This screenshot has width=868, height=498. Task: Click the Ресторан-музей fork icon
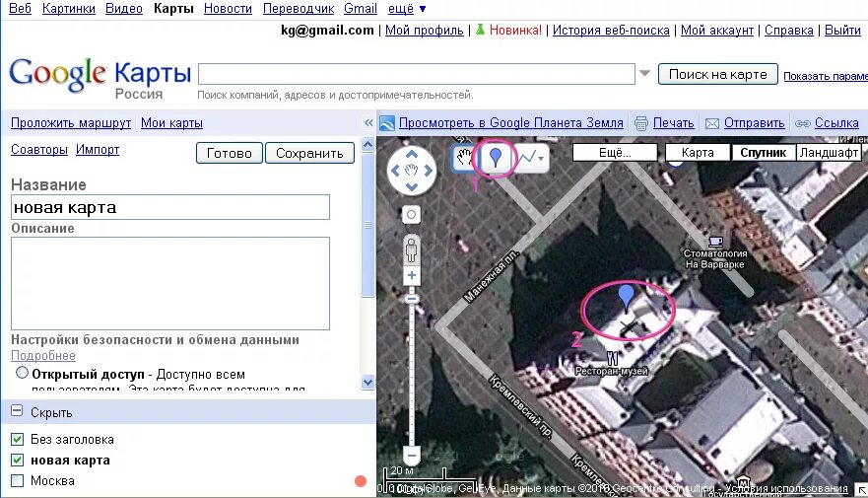point(612,358)
